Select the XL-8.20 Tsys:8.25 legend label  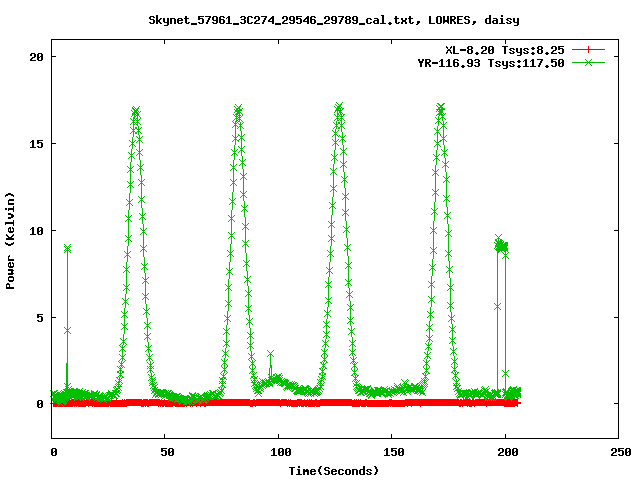click(x=505, y=50)
